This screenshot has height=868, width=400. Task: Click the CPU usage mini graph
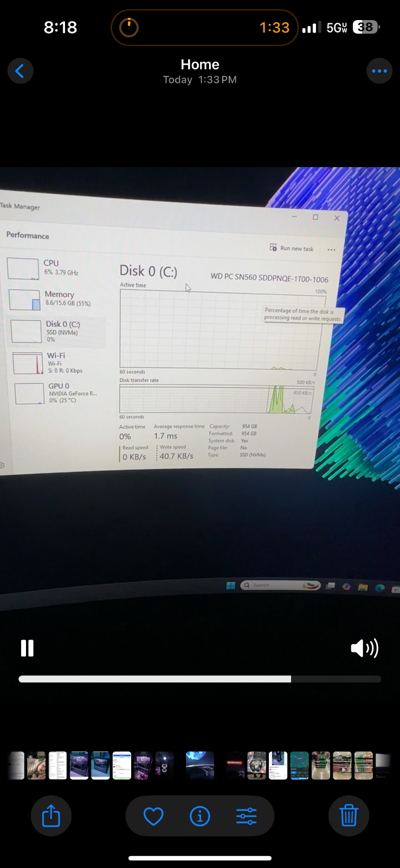pos(23,269)
